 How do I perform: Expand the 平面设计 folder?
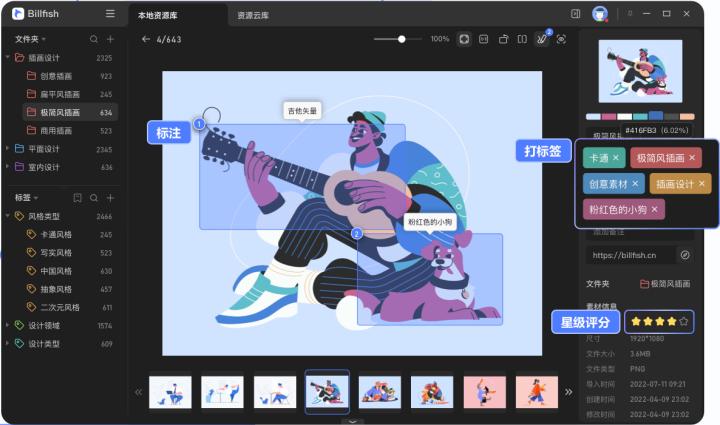(x=8, y=149)
